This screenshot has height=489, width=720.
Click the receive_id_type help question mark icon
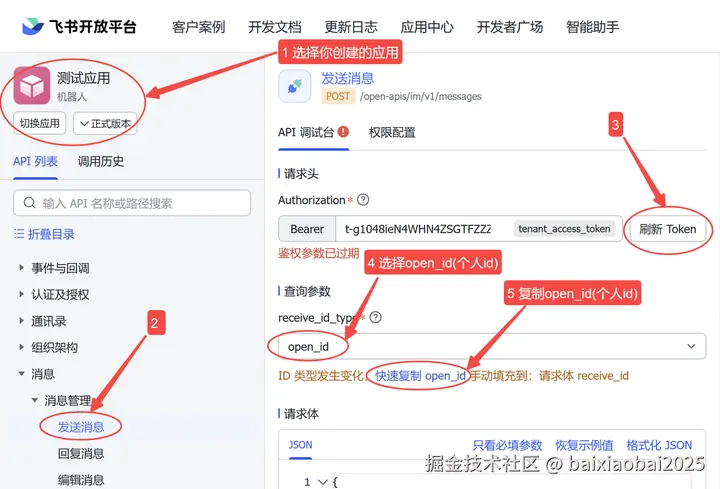tap(375, 317)
